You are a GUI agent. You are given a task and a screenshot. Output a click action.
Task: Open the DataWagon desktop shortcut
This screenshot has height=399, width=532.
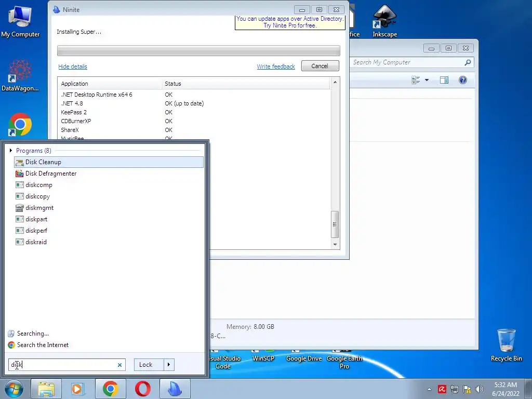[x=20, y=75]
